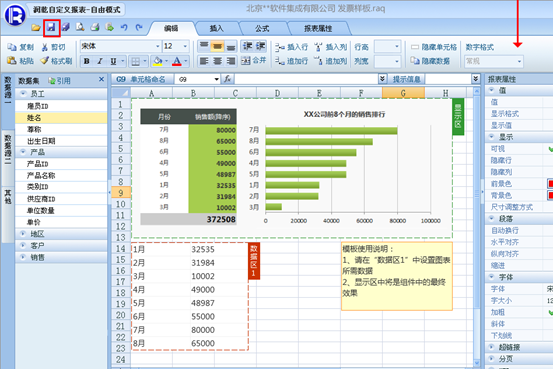Click the font color A swatch

coord(177,61)
